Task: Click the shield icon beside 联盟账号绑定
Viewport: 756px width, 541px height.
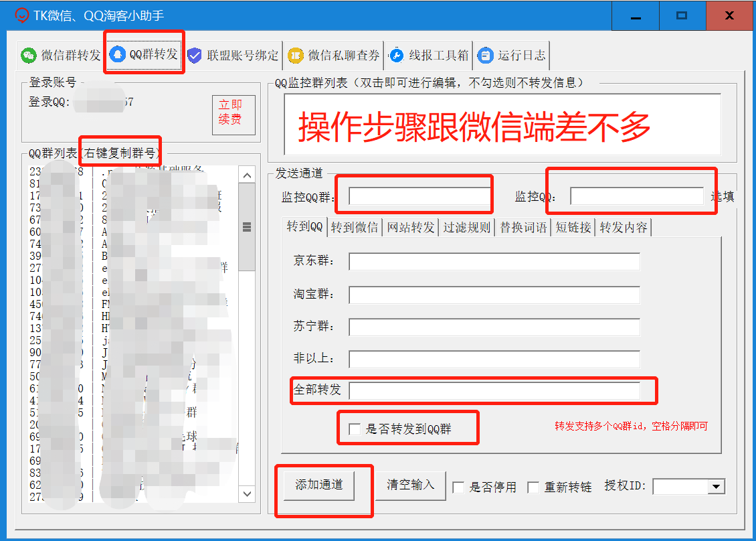Action: click(195, 56)
